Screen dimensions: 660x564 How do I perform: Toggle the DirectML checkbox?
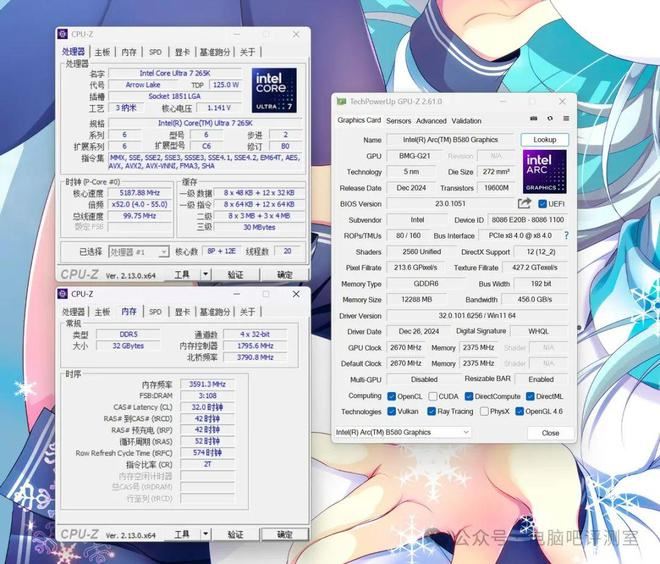[530, 396]
